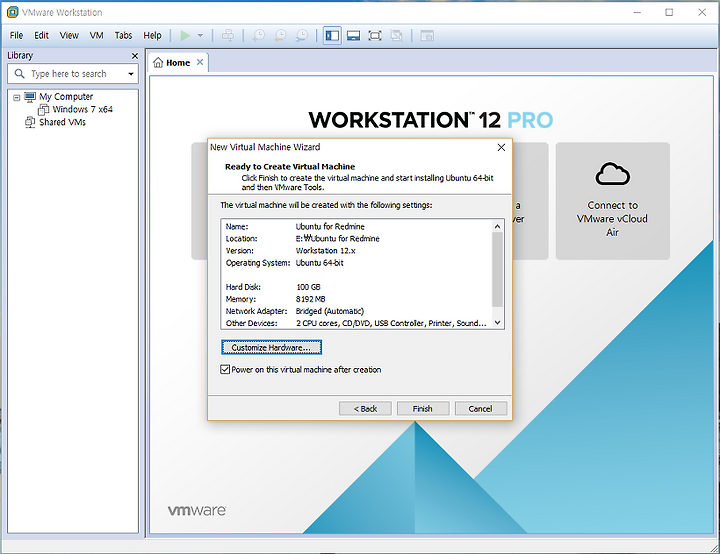Open the File menu
Viewport: 720px width, 554px height.
tap(16, 35)
